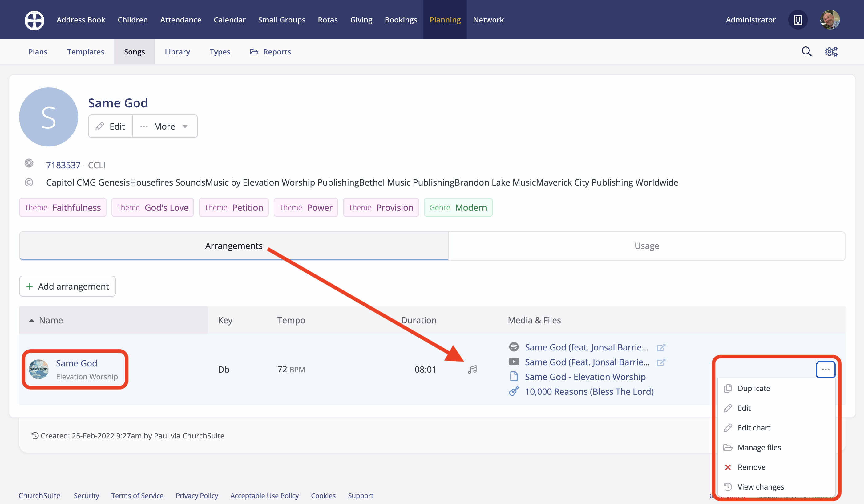Screen dimensions: 864x504
Task: Click the Add arrangement button
Action: click(x=67, y=286)
